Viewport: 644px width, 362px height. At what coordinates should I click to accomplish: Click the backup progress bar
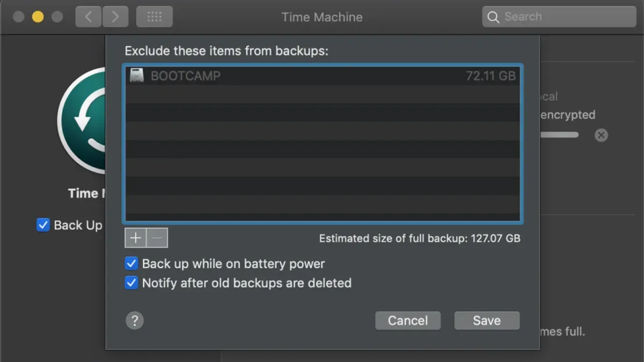559,135
